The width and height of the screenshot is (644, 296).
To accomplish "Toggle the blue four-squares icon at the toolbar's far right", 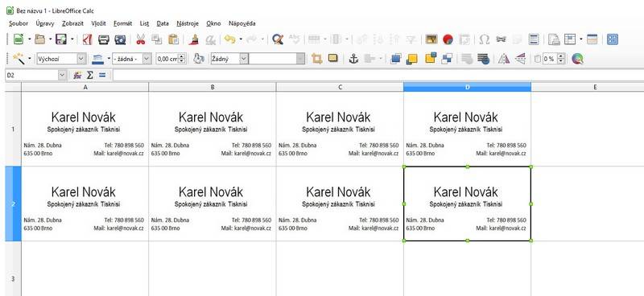I will point(613,39).
